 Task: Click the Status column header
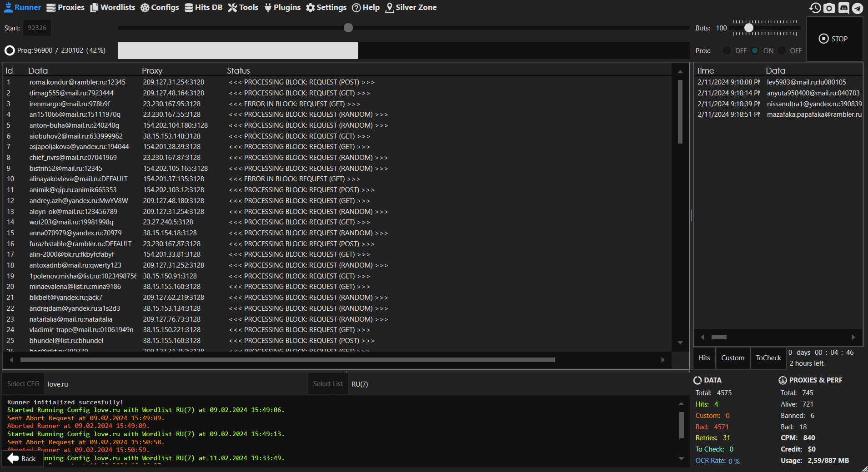coord(238,70)
